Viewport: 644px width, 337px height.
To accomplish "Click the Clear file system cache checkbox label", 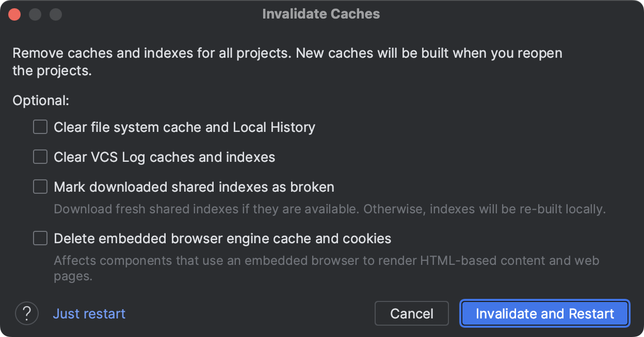I will click(x=184, y=127).
